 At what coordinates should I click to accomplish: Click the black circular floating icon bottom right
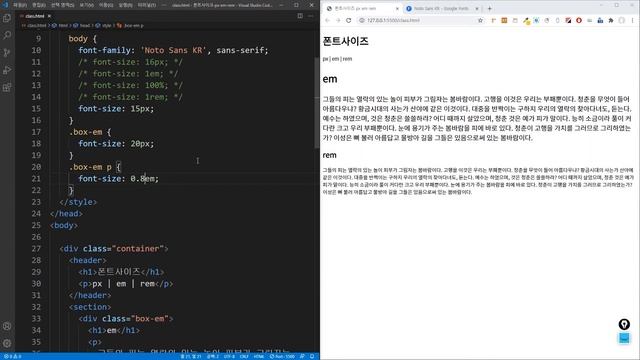click(624, 324)
